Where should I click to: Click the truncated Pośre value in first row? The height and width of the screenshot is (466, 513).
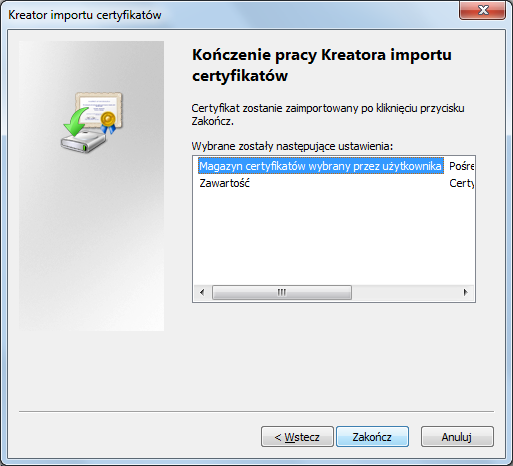point(462,166)
